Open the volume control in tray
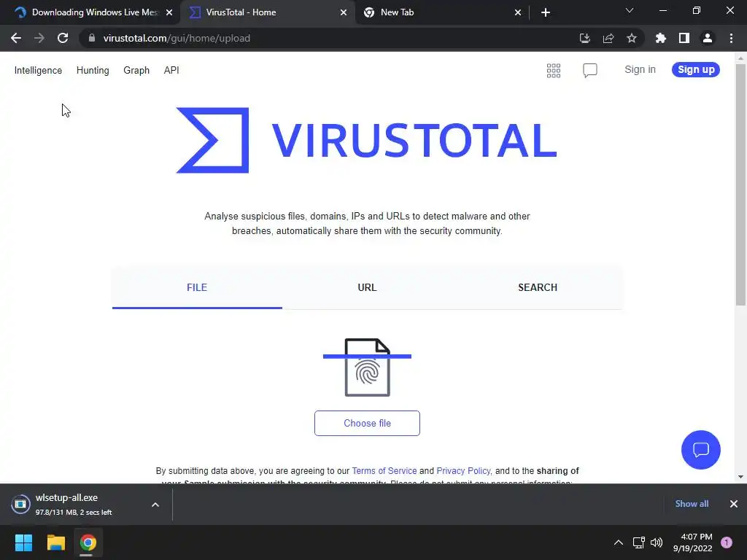The image size is (747, 560). coord(657,542)
